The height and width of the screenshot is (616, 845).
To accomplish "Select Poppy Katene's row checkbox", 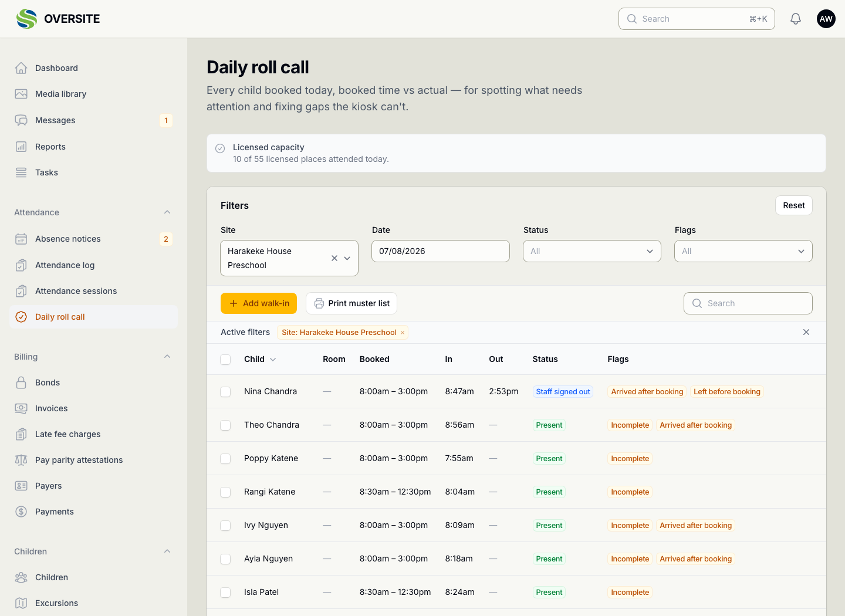I will coord(225,458).
